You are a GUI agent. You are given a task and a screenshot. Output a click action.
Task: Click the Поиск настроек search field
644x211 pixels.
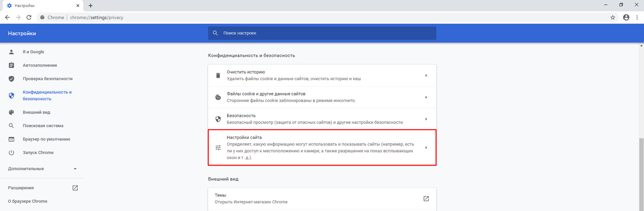click(322, 33)
